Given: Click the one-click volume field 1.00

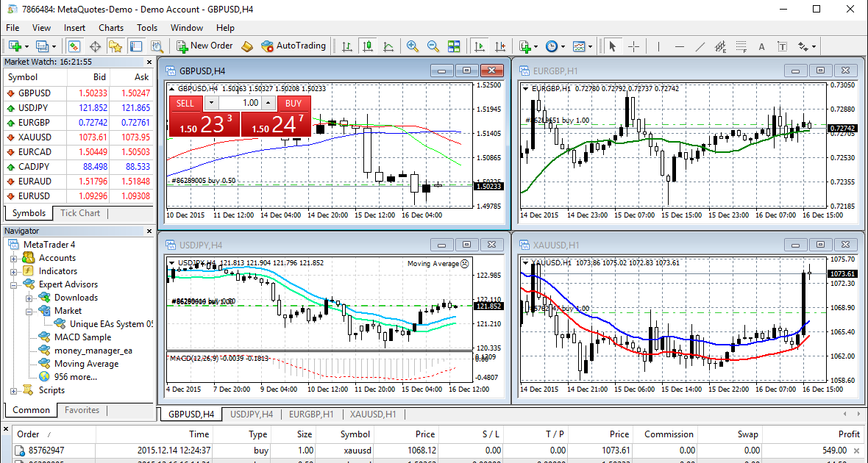Looking at the screenshot, I should tap(240, 103).
